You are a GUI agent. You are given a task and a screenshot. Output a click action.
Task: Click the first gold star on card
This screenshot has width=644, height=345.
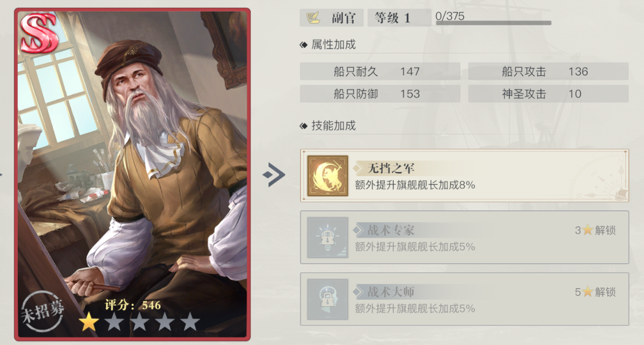(89, 322)
